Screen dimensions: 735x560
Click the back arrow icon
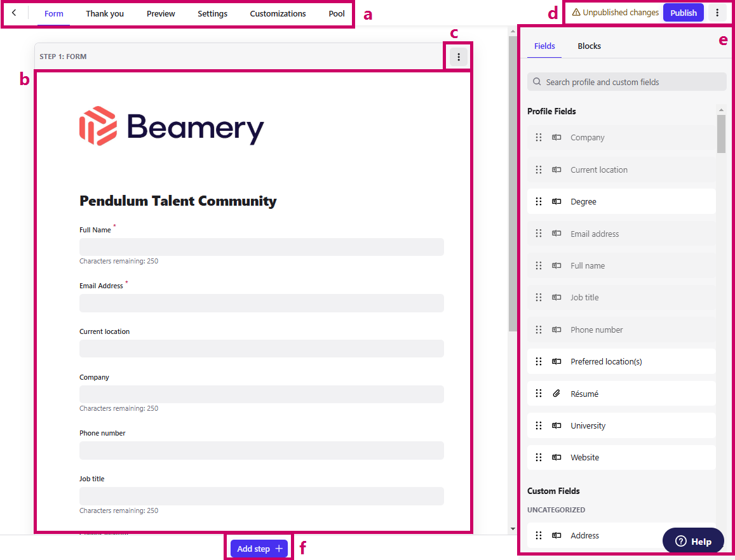[14, 13]
